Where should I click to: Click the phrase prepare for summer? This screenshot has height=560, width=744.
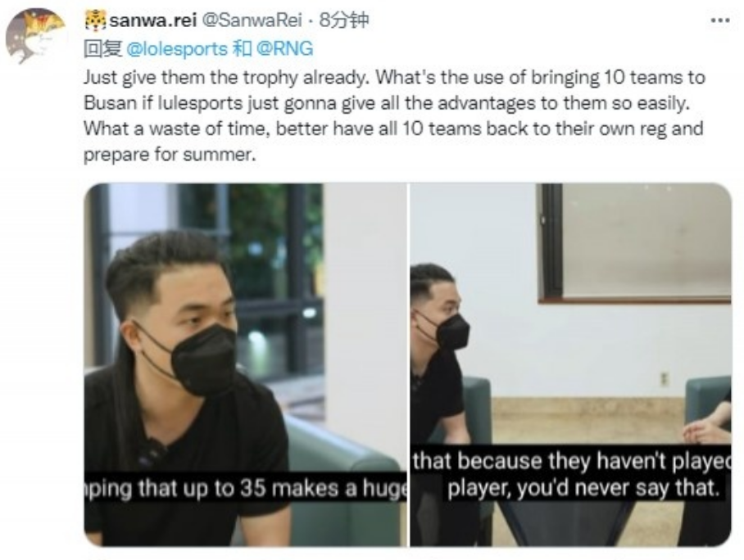tap(170, 155)
